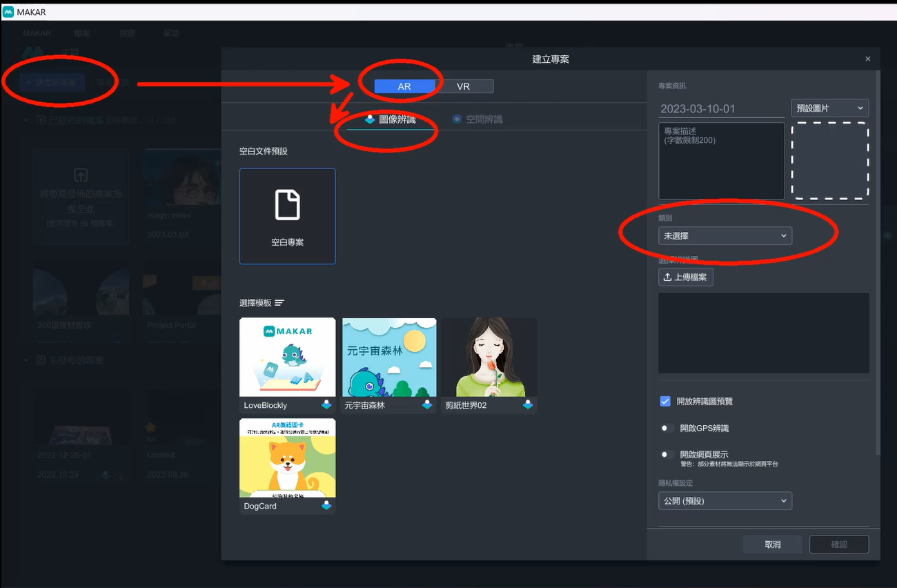Select the 元宇宙森林 template thumbnail
897x588 pixels.
click(389, 357)
